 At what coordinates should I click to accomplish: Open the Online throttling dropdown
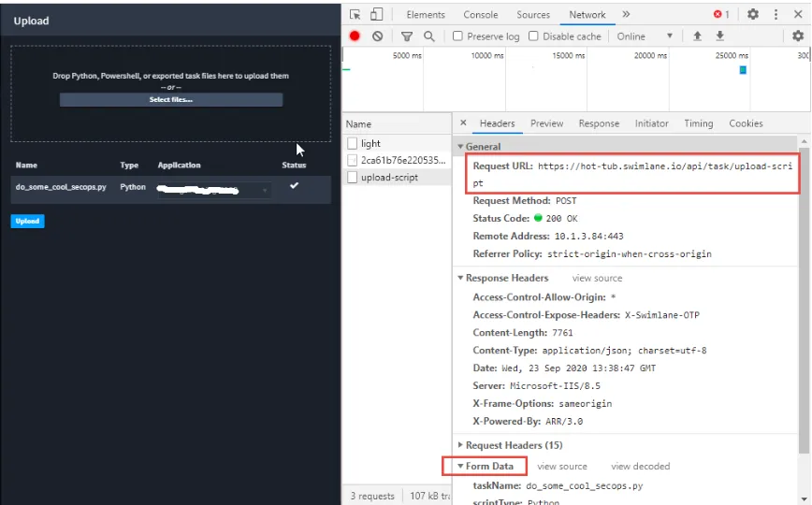coord(645,36)
